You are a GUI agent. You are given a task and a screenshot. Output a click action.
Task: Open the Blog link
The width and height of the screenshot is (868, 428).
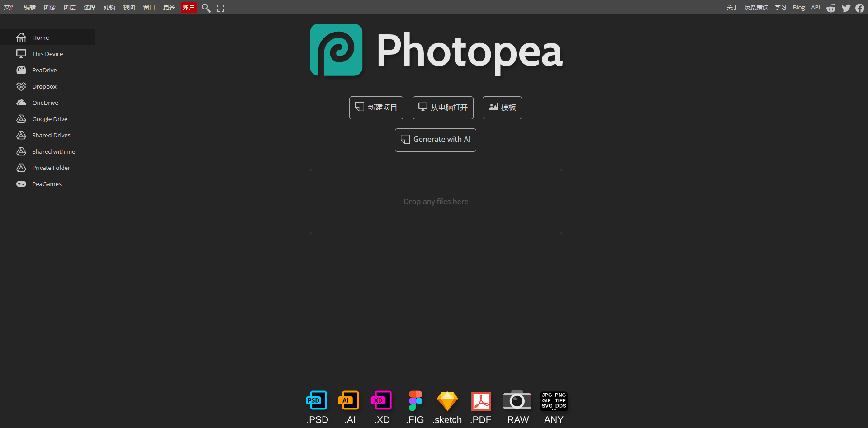(799, 7)
